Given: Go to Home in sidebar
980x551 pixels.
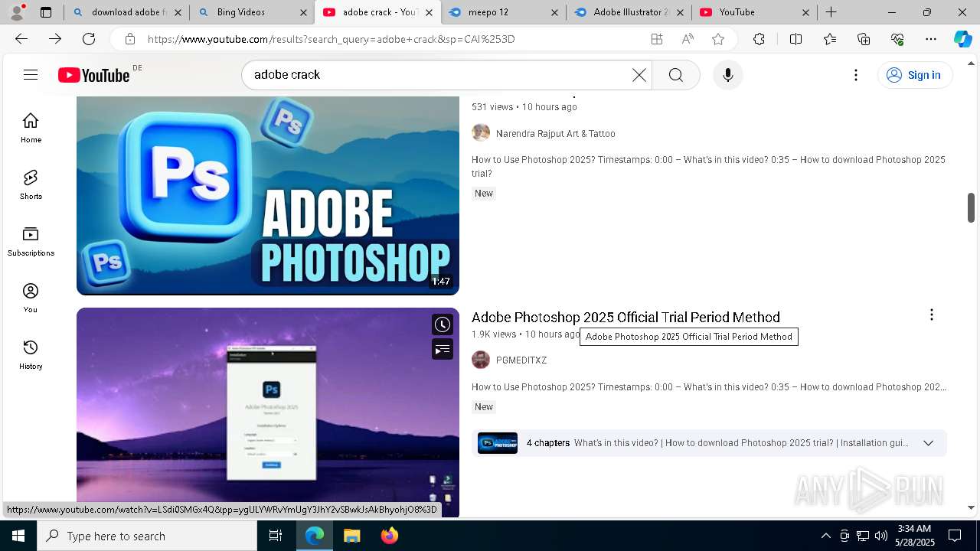Looking at the screenshot, I should pyautogui.click(x=31, y=128).
